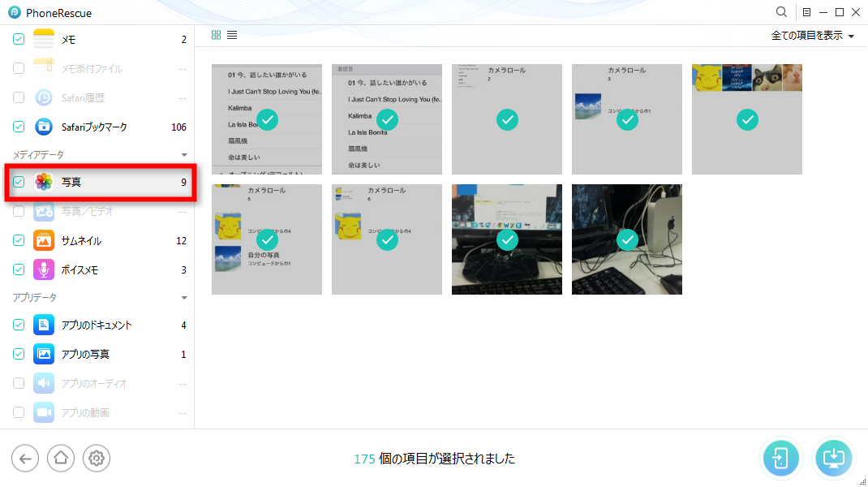868x487 pixels.
Task: Return to the home screen
Action: (x=60, y=459)
